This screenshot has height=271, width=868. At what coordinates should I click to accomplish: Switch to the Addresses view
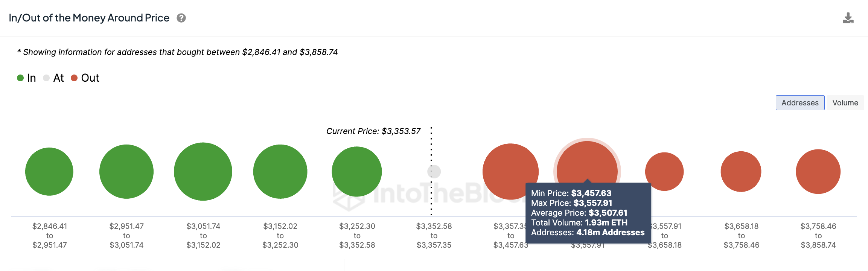(800, 103)
